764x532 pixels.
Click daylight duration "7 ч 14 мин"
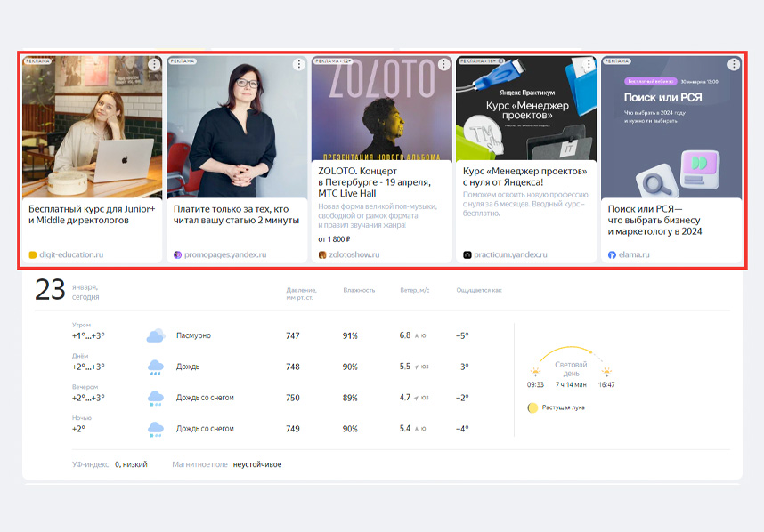tap(571, 384)
